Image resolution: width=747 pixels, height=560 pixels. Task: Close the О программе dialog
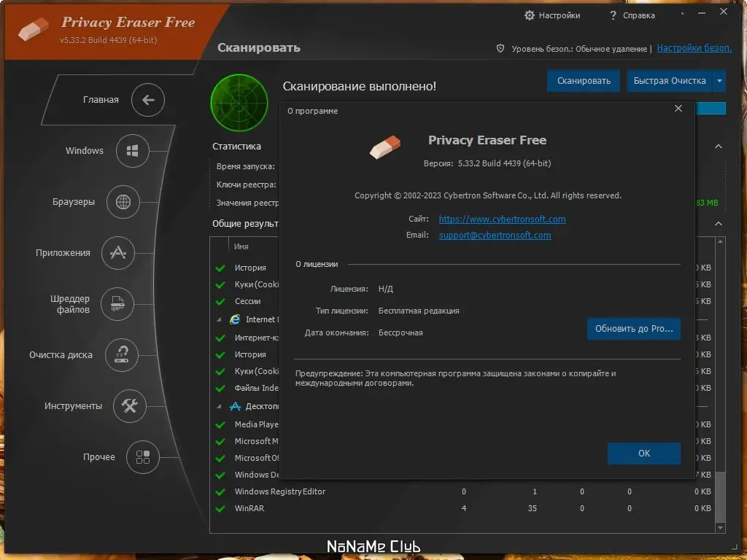pyautogui.click(x=678, y=109)
